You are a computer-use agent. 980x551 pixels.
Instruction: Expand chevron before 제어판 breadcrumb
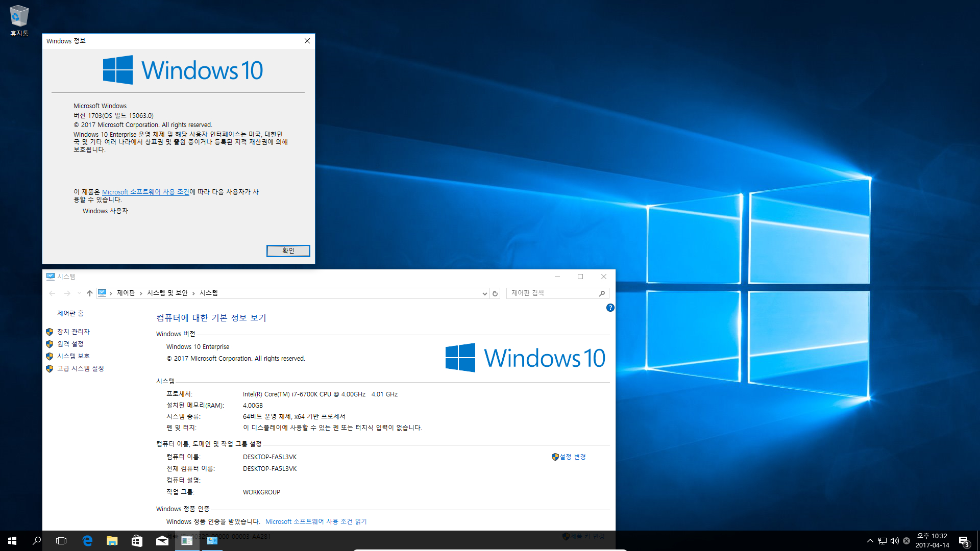pos(111,293)
